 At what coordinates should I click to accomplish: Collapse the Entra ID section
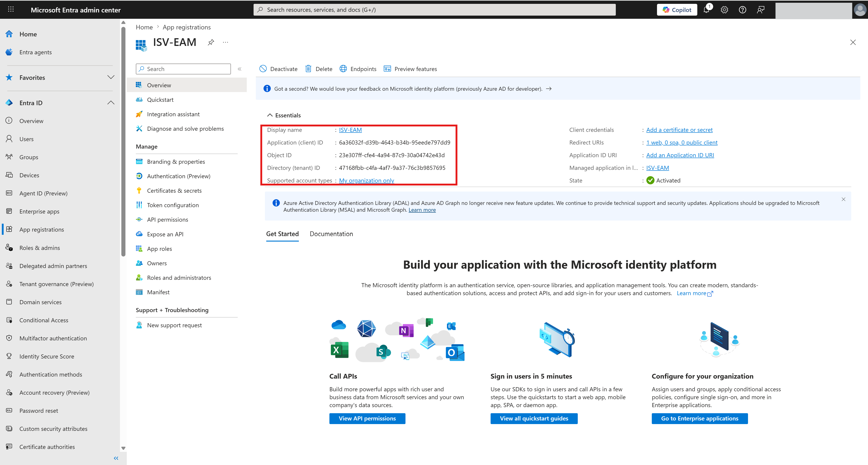(x=111, y=103)
